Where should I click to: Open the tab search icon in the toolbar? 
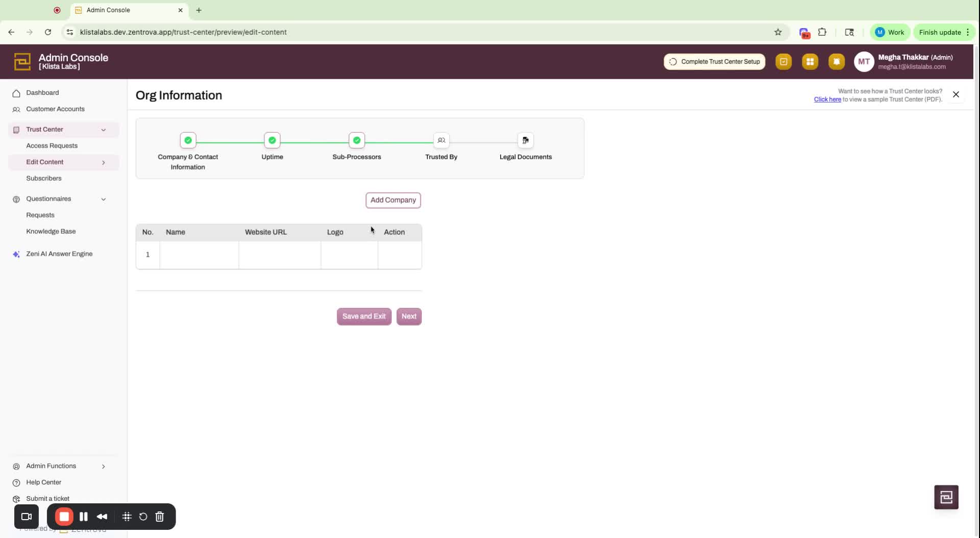(x=849, y=32)
